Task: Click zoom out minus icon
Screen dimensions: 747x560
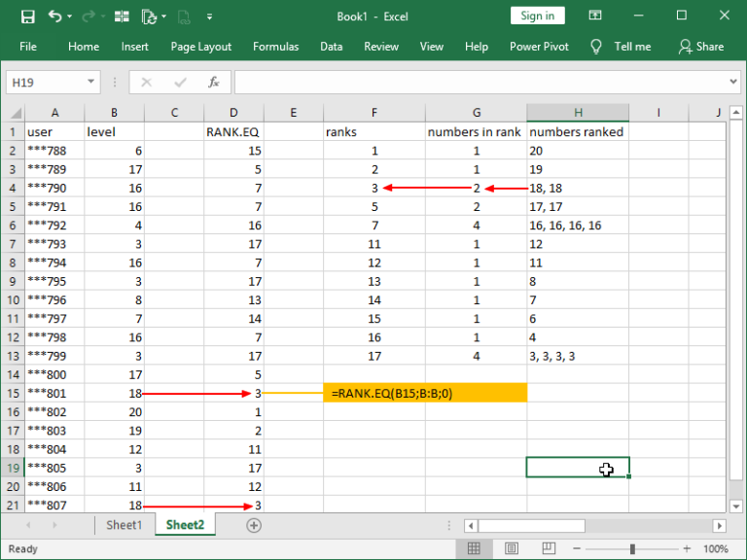Action: 577,549
